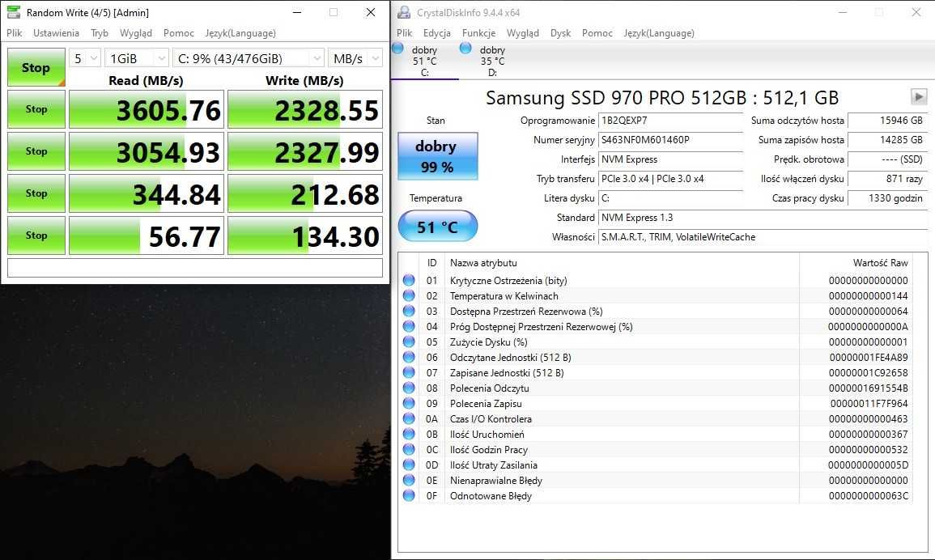Open the drive selector showing C: 9% (43/476GiB)
Viewport: 935px width, 560px height.
249,58
